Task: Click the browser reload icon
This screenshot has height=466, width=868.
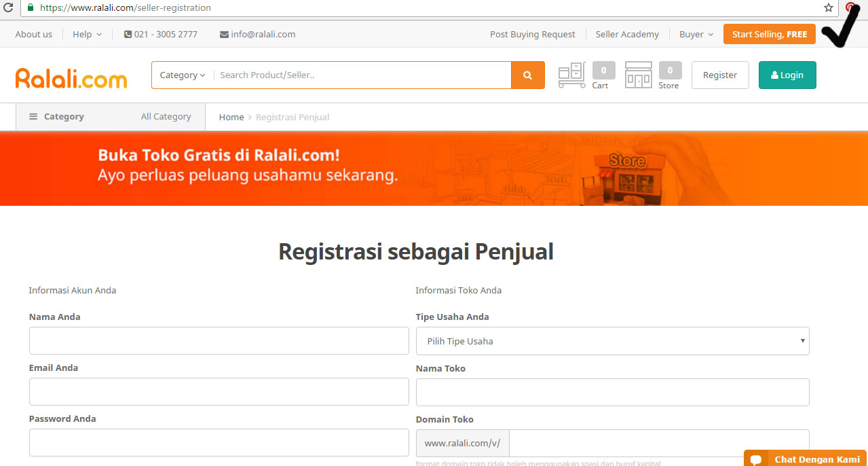Action: [x=9, y=8]
